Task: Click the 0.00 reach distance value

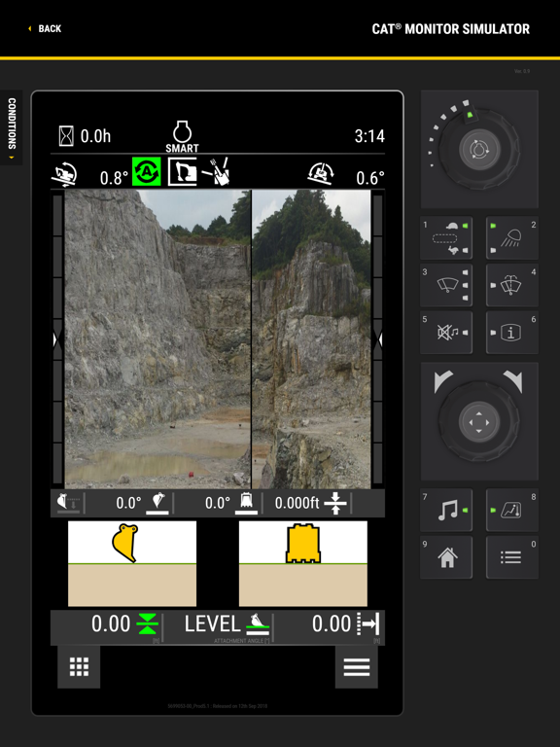Action: tap(332, 624)
